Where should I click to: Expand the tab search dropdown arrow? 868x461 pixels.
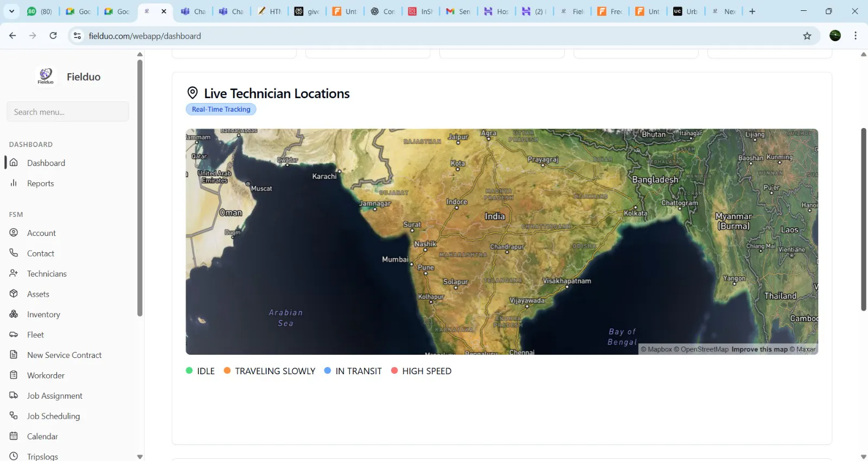pos(11,11)
